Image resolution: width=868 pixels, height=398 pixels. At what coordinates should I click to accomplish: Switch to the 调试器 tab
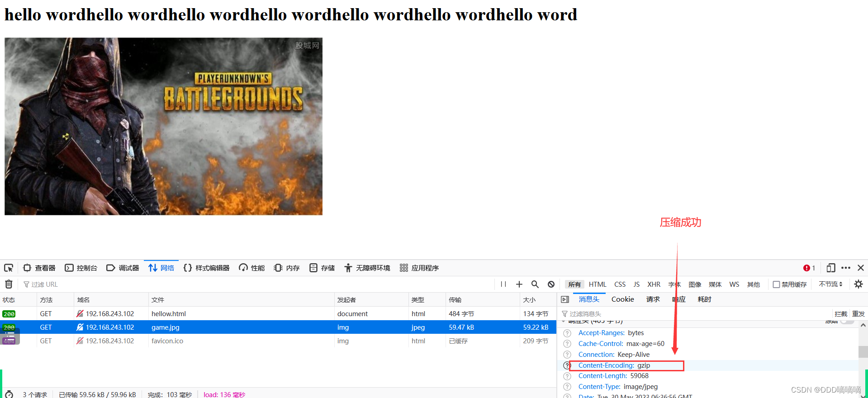pyautogui.click(x=123, y=268)
